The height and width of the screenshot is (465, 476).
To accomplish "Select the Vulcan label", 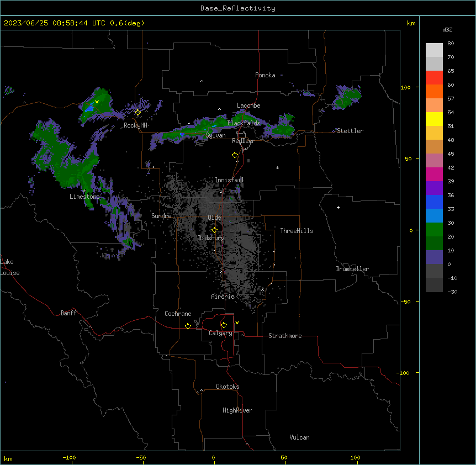I will pyautogui.click(x=300, y=437).
